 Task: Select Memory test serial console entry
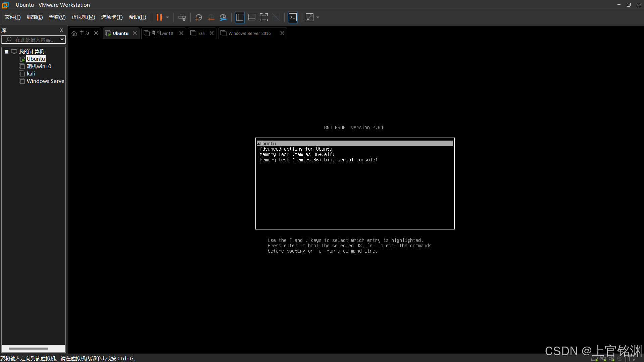tap(318, 160)
